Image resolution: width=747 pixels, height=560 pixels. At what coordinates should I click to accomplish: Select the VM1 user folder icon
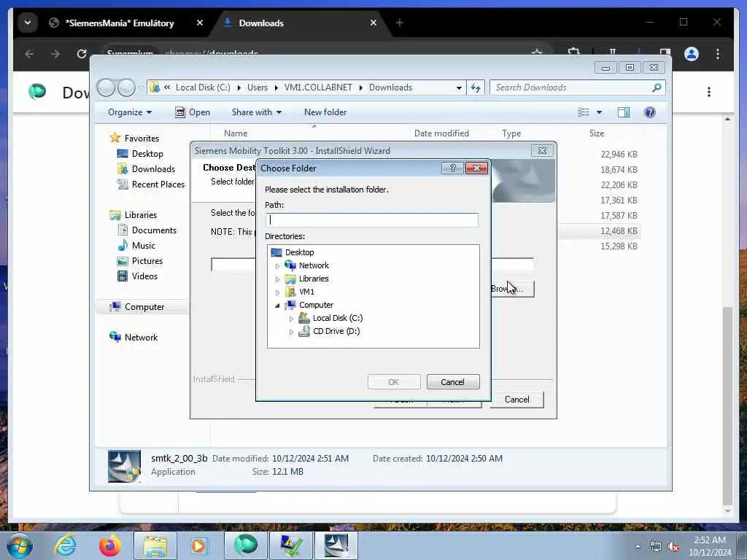tap(290, 292)
